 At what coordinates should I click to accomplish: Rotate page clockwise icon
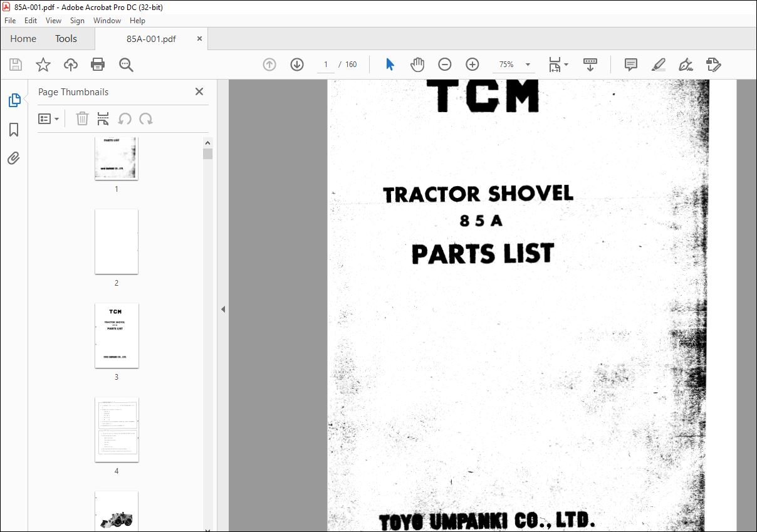pyautogui.click(x=146, y=119)
